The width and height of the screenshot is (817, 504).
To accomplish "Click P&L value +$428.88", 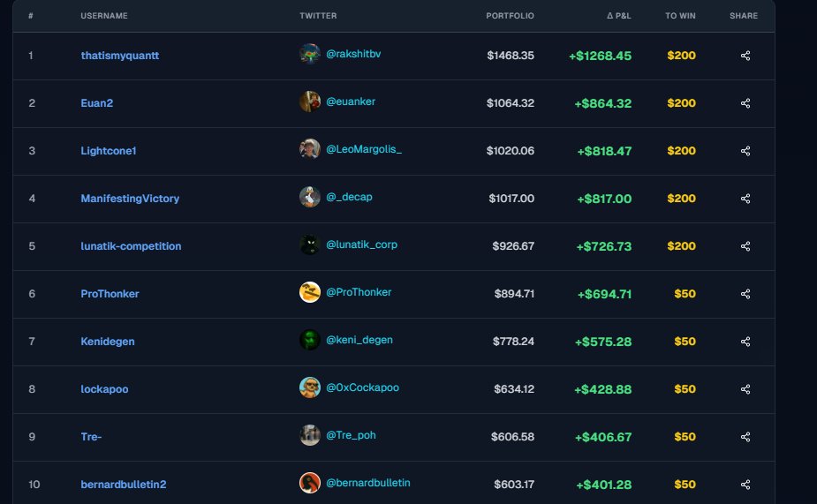I will tap(603, 389).
